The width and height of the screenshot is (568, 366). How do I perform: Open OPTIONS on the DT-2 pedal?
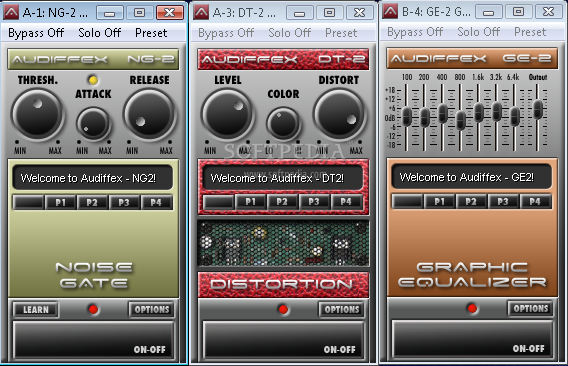342,309
